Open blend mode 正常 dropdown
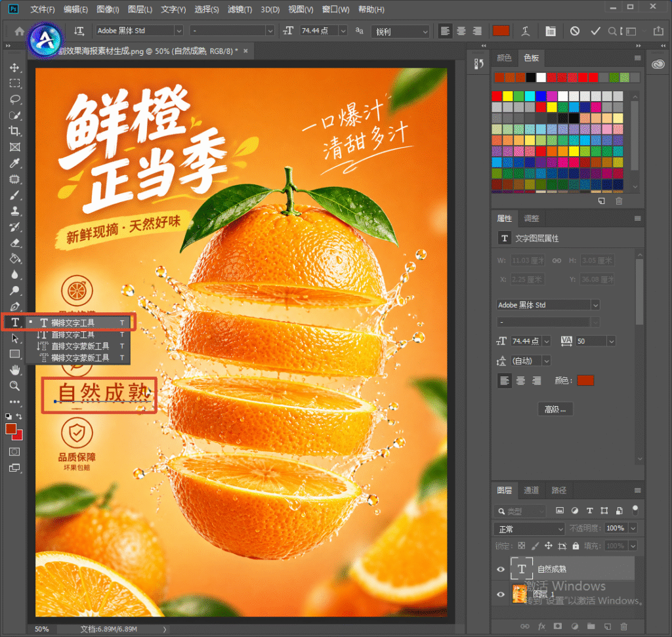 click(530, 529)
